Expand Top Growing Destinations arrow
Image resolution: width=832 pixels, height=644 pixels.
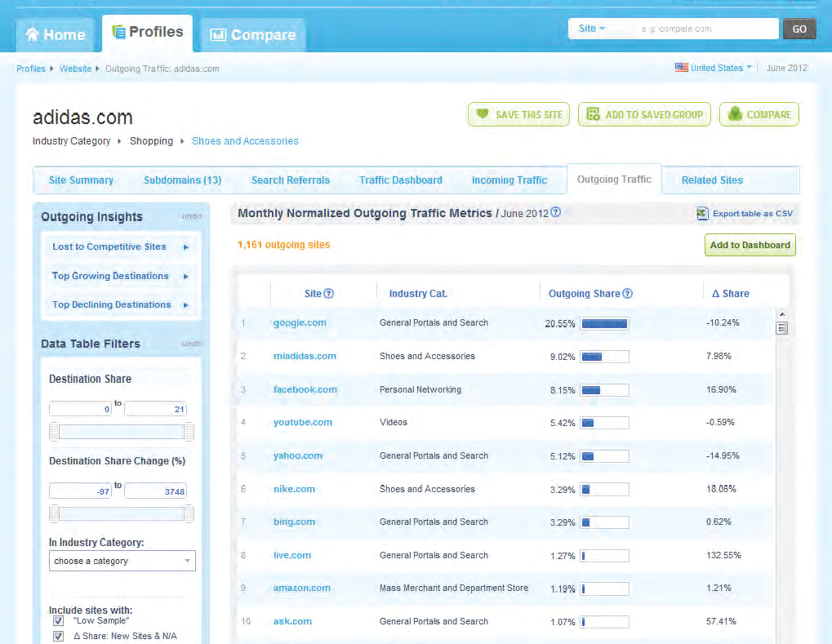185,277
